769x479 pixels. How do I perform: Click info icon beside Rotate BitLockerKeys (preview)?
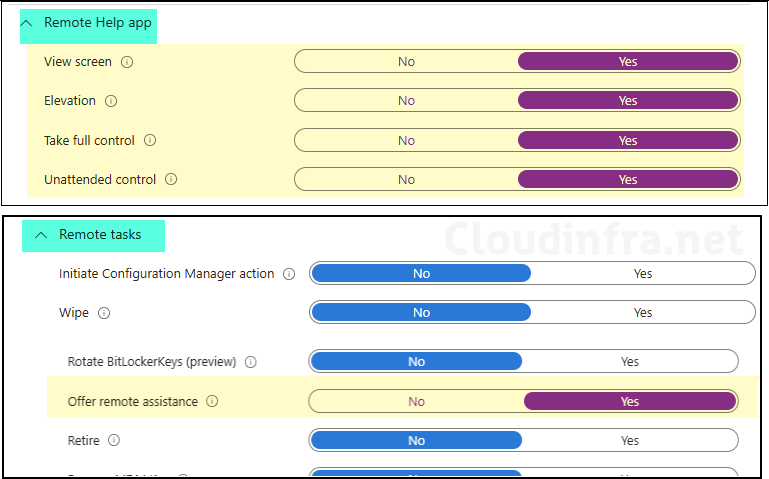251,362
